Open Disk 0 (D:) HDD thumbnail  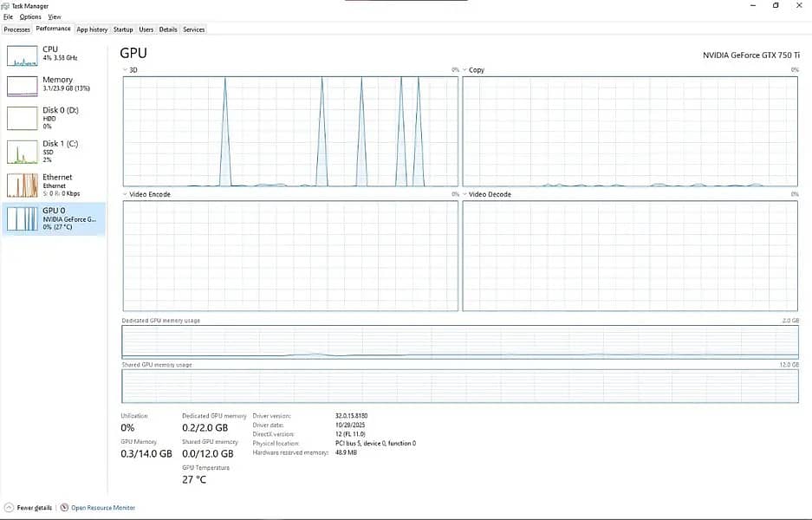[x=23, y=119]
